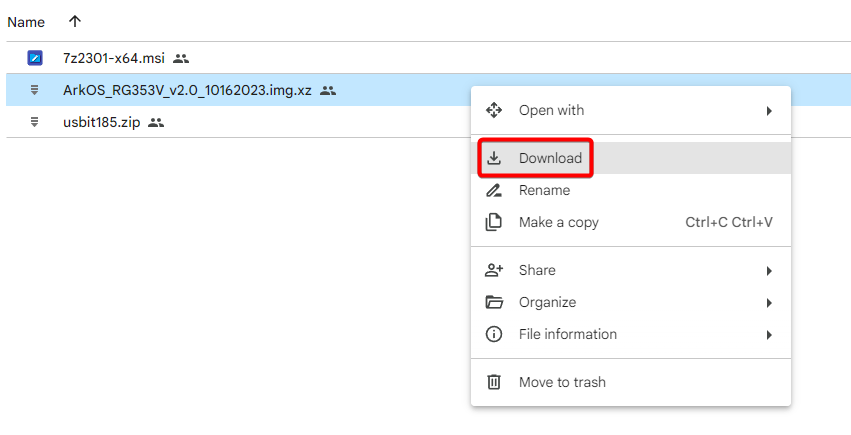Image resolution: width=851 pixels, height=435 pixels.
Task: Click the Open with four-arrow icon
Action: click(x=493, y=110)
